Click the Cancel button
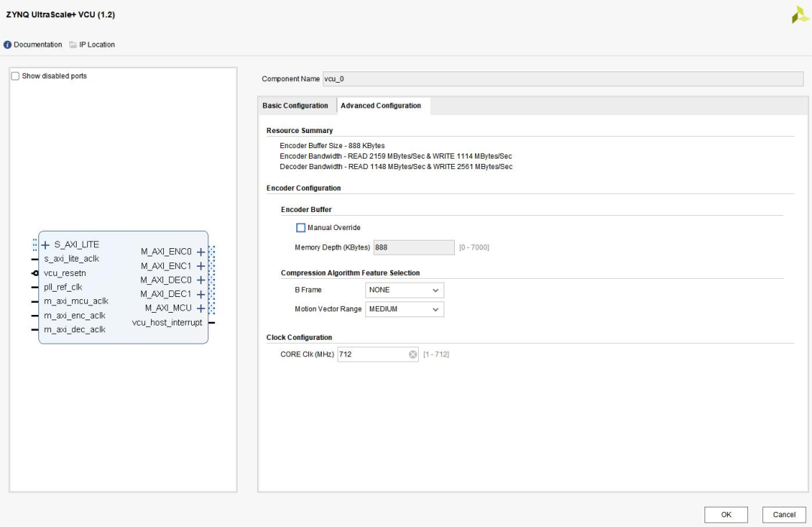The width and height of the screenshot is (812, 527). [x=784, y=514]
